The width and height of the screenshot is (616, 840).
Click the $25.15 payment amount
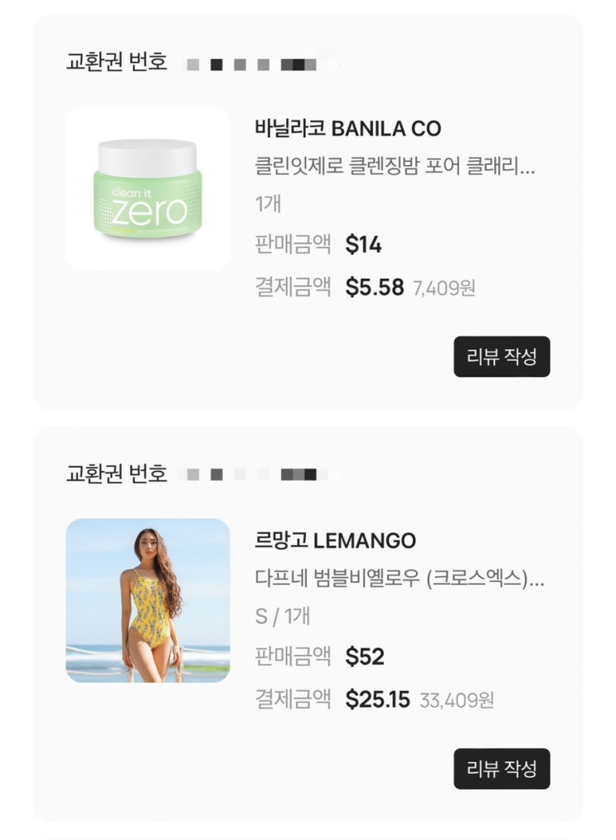point(377,700)
